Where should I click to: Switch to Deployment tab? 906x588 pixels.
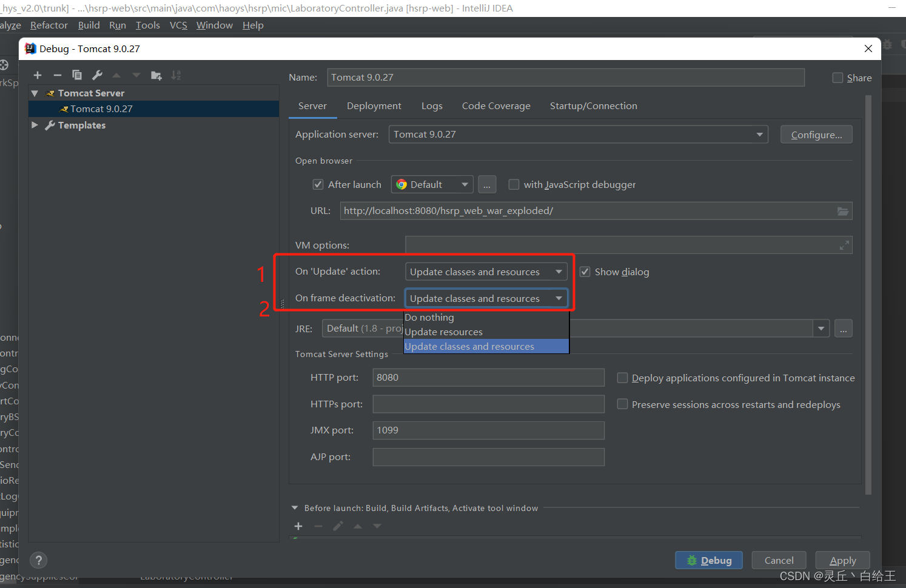click(374, 106)
